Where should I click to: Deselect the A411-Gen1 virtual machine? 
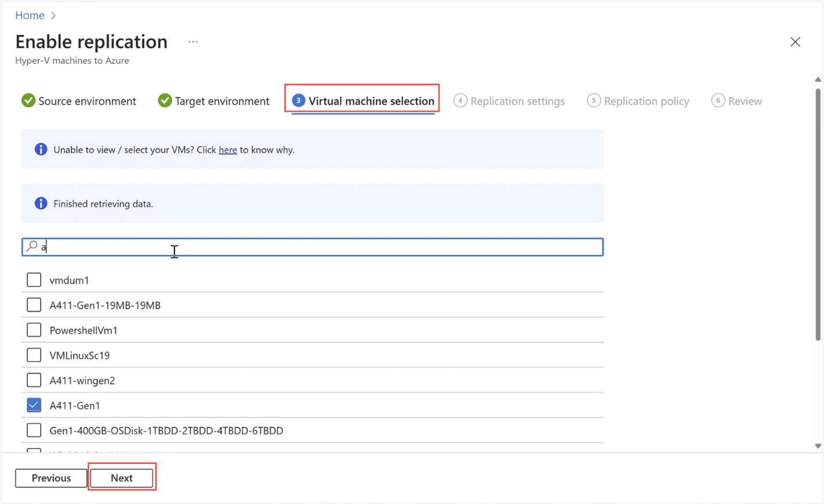(34, 405)
